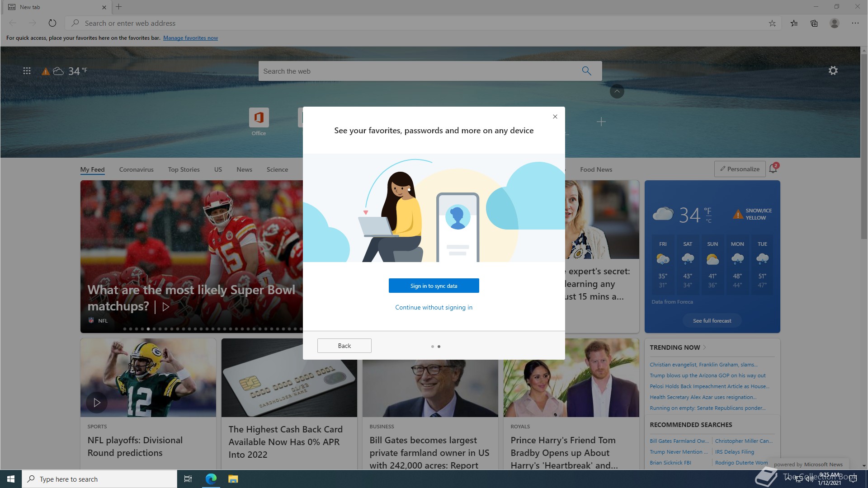868x488 pixels.
Task: Open Health Secretary Alex Azar link
Action: tap(703, 397)
